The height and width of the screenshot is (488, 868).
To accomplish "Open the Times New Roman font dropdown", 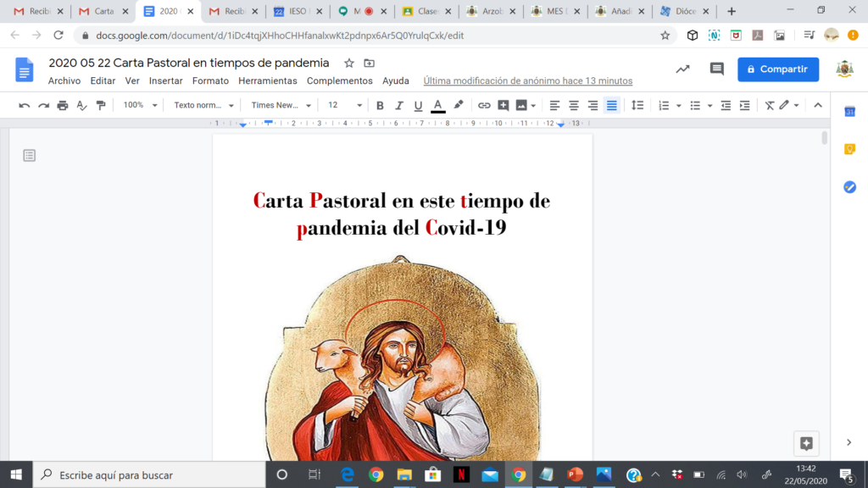I will click(281, 105).
